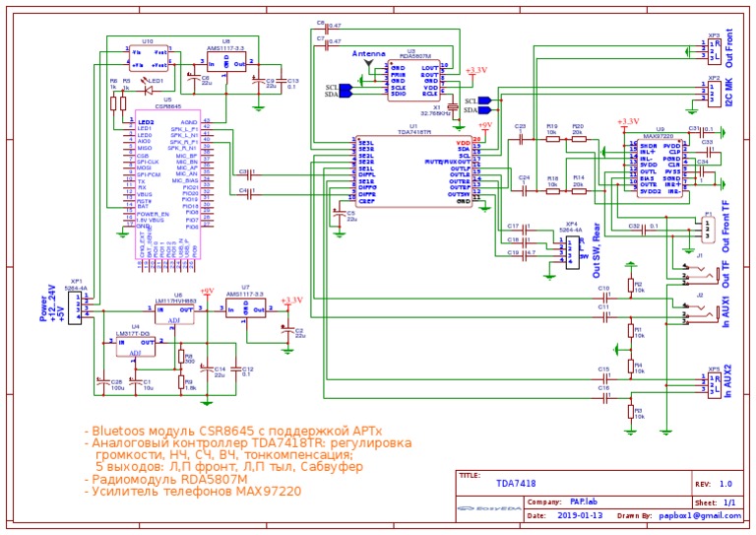
Task: Click the upper AMS1117-3.3 regulator U8
Action: click(226, 61)
